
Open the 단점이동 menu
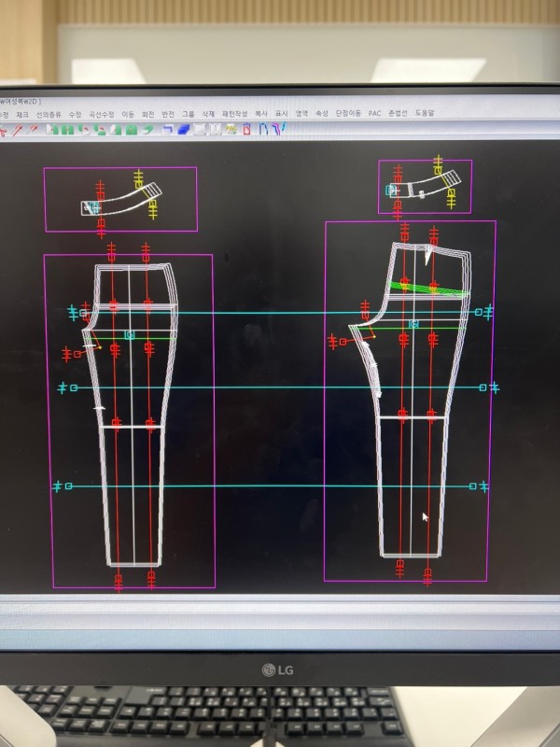(x=347, y=113)
